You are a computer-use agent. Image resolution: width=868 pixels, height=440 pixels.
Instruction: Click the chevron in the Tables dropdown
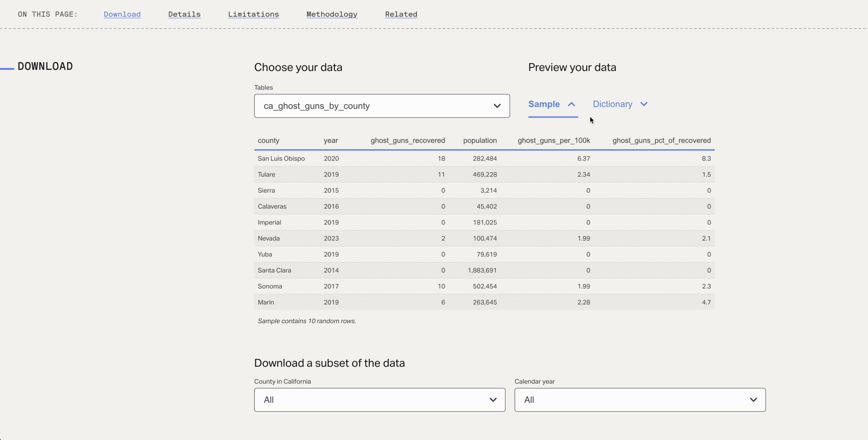tap(497, 106)
